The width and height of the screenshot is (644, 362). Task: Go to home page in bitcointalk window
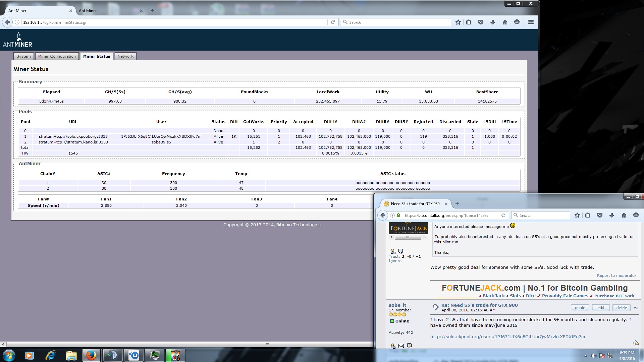tap(624, 215)
